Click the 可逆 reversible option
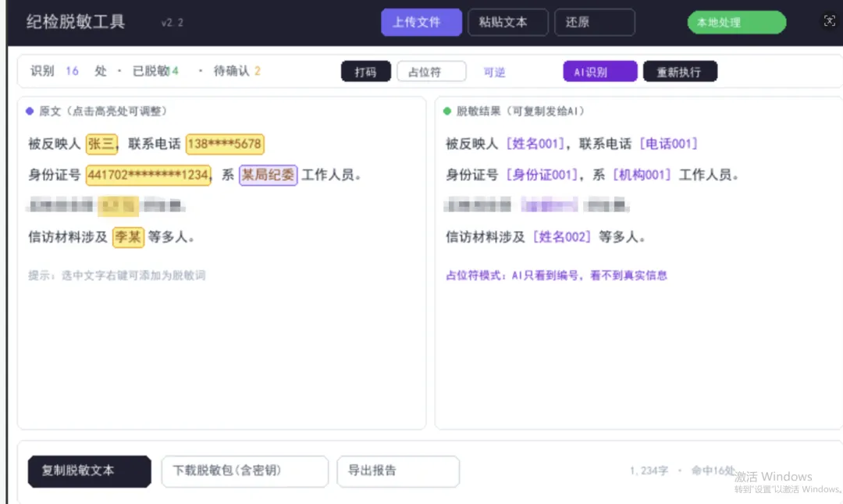Viewport: 843px width, 504px height. 494,72
